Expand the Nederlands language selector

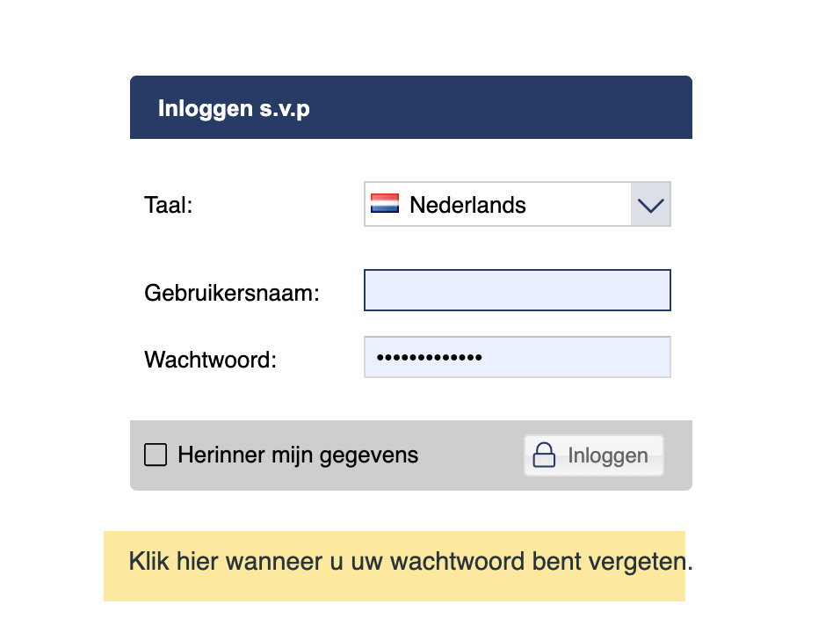(x=650, y=204)
